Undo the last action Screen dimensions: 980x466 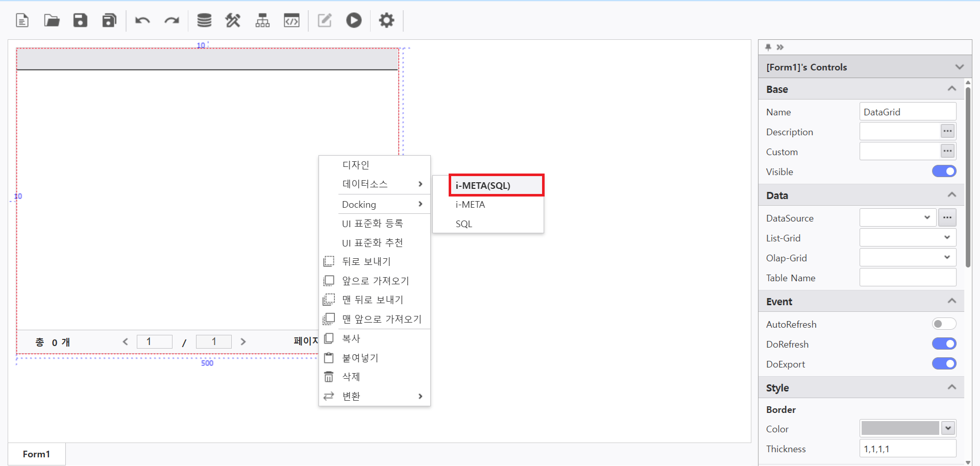[x=142, y=20]
